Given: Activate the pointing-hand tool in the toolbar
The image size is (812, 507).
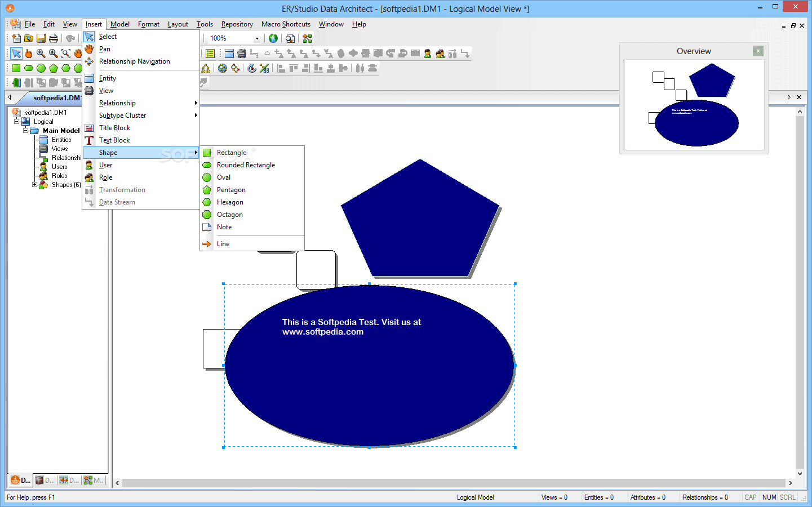Looking at the screenshot, I should click(29, 54).
